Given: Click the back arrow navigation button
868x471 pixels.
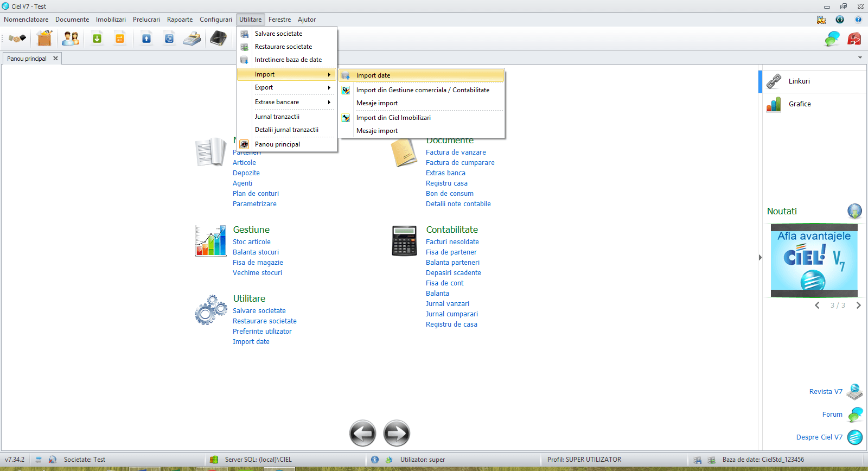Looking at the screenshot, I should (363, 433).
